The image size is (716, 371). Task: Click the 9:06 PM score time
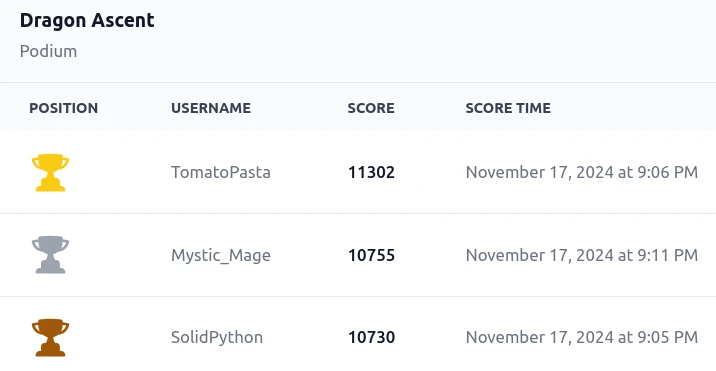(582, 172)
